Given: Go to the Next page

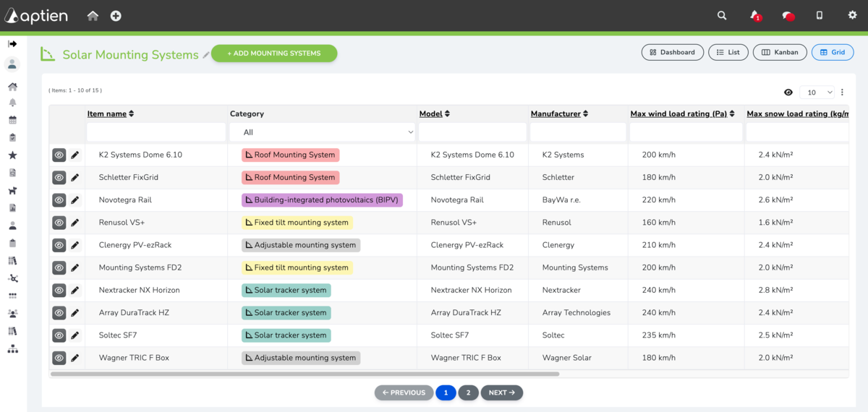Looking at the screenshot, I should 501,393.
